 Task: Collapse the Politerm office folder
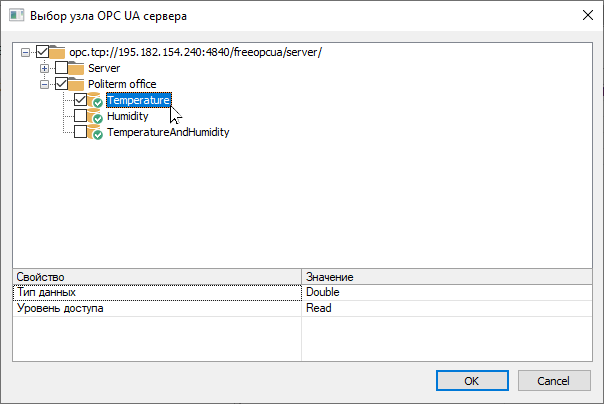(x=44, y=84)
